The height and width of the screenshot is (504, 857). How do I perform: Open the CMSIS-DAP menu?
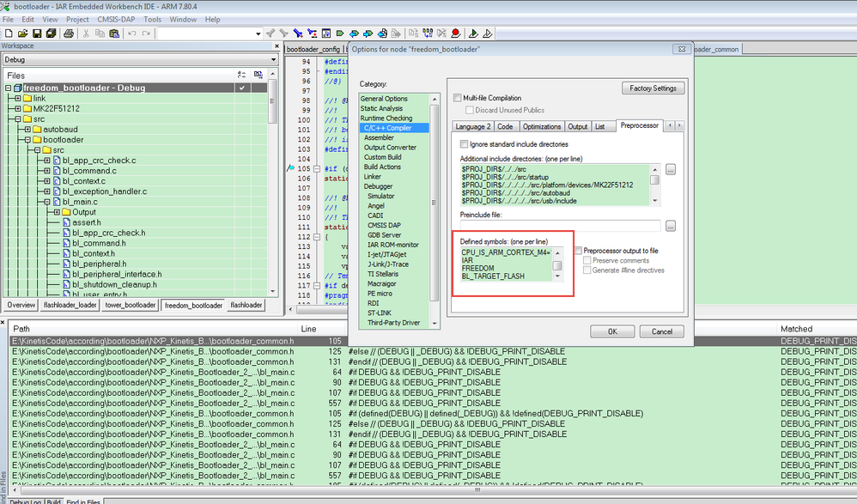tap(116, 19)
